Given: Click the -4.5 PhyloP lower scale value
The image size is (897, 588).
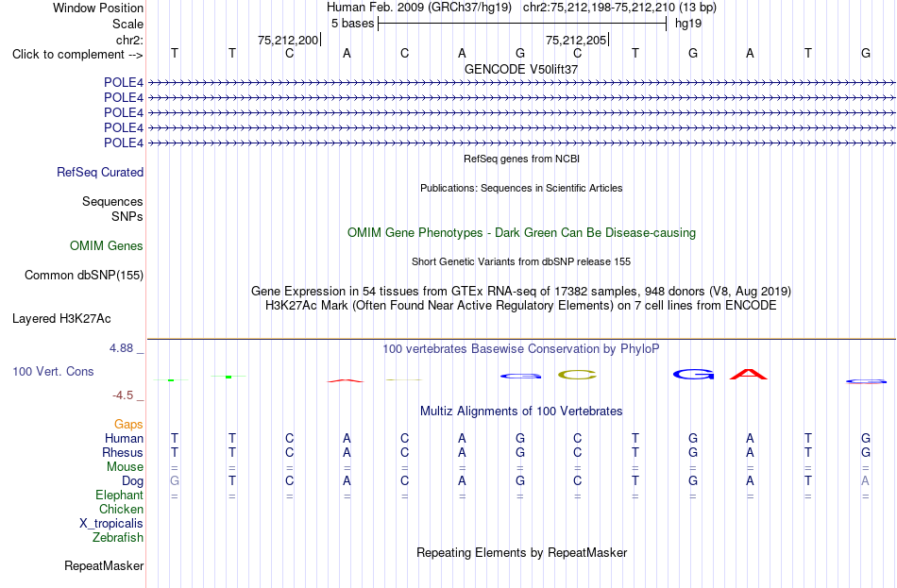Looking at the screenshot, I should (123, 395).
